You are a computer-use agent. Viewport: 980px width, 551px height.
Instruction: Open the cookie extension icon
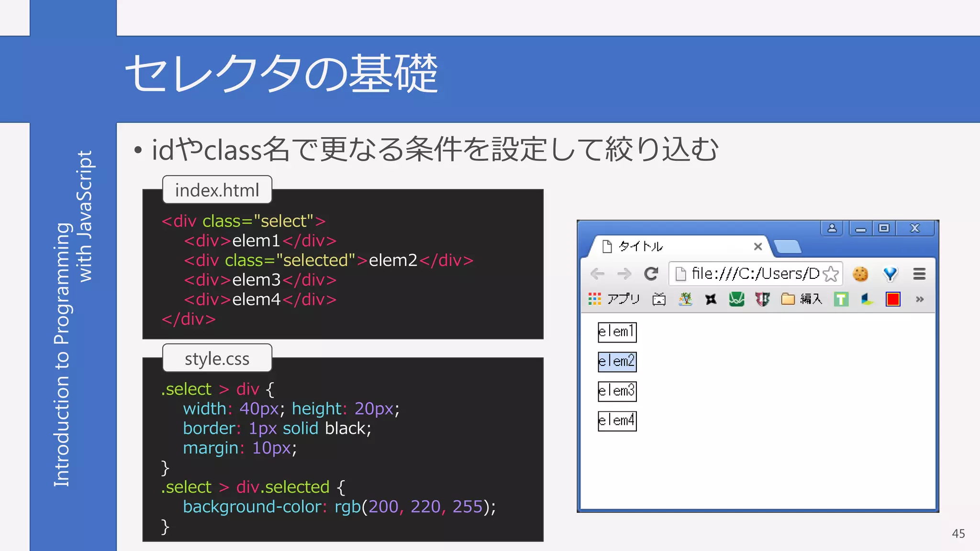[860, 274]
